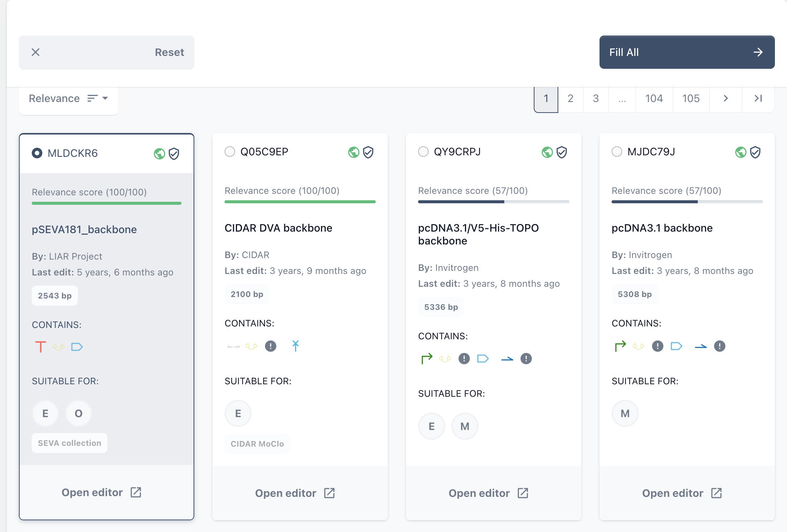
Task: Click the relevance bar of pcDNA3.1 backbone
Action: (x=687, y=202)
